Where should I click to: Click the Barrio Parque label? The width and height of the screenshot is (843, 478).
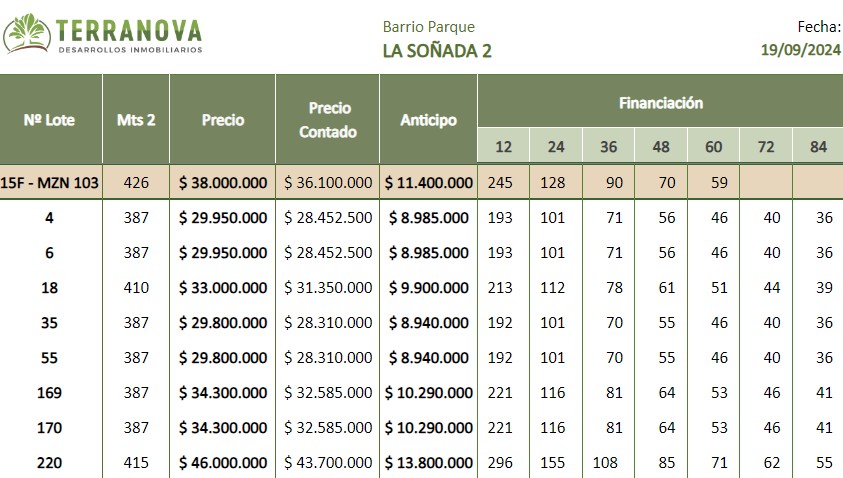coord(428,27)
